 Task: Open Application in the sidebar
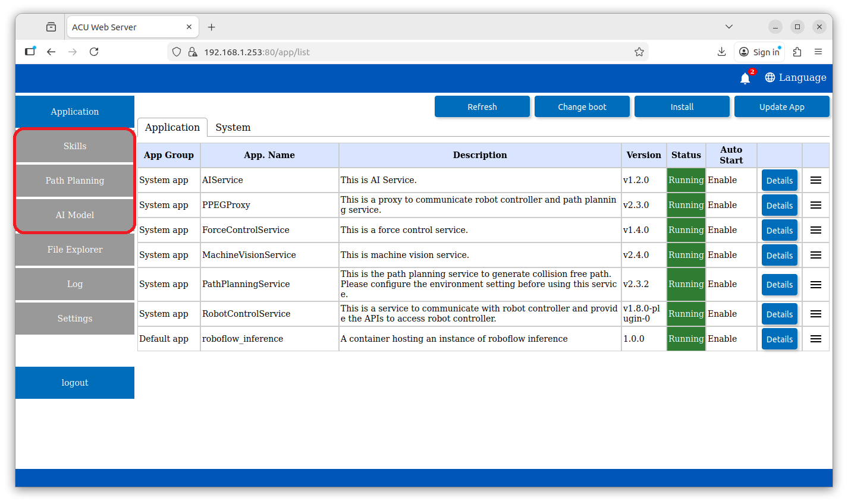coord(75,112)
